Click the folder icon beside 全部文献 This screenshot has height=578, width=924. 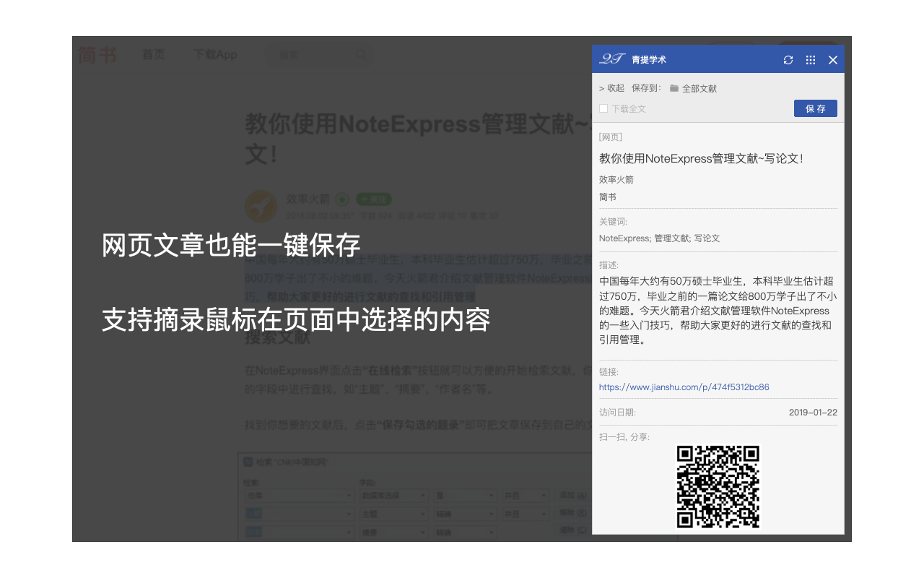(674, 88)
